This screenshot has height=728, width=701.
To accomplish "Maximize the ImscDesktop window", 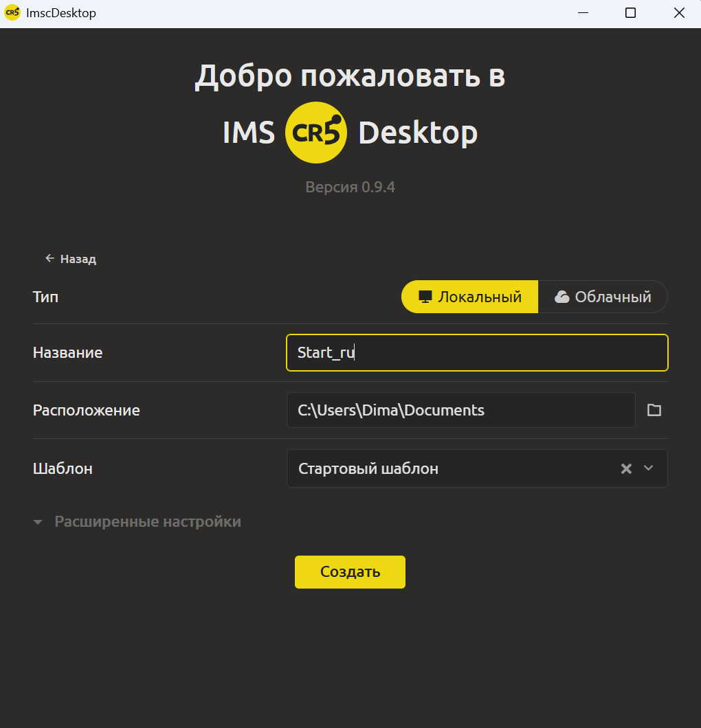I will pyautogui.click(x=630, y=13).
